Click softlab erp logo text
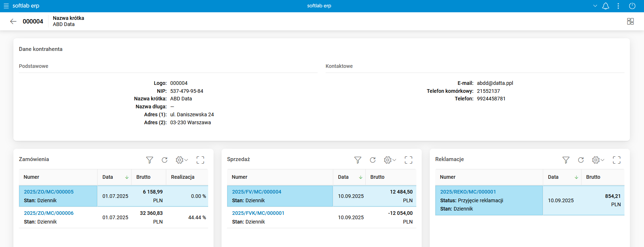Viewport: 644px width, 247px height. tap(26, 6)
